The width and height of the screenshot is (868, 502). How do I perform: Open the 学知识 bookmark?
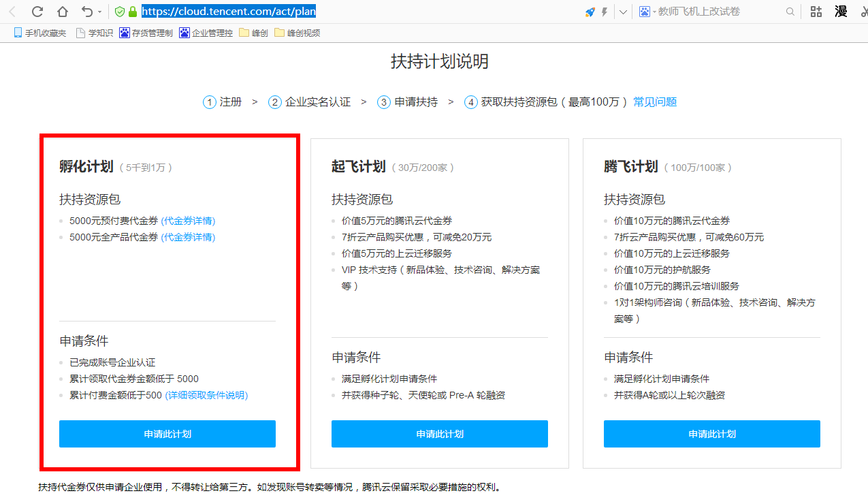(x=94, y=33)
